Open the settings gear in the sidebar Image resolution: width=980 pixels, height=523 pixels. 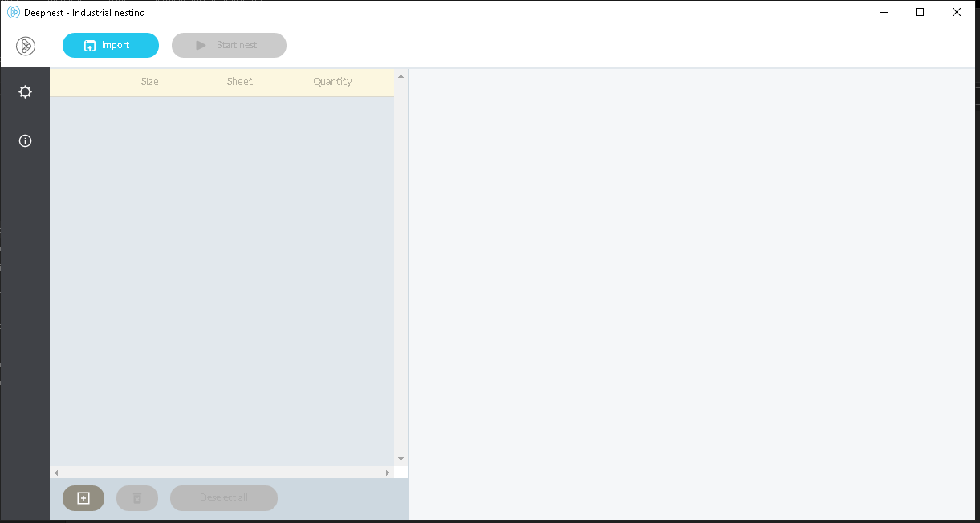pyautogui.click(x=26, y=92)
